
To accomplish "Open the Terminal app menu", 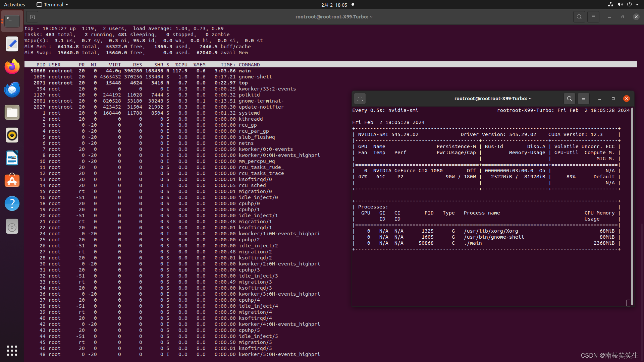I will pyautogui.click(x=52, y=5).
